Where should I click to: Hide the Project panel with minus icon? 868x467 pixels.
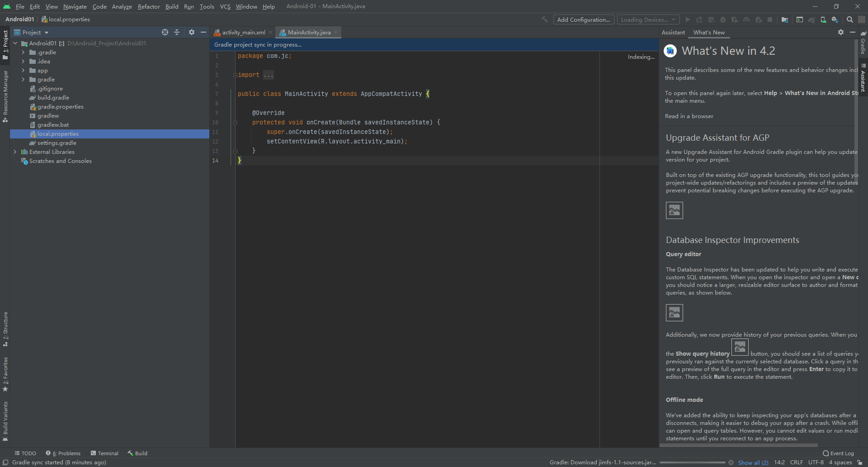tap(203, 32)
